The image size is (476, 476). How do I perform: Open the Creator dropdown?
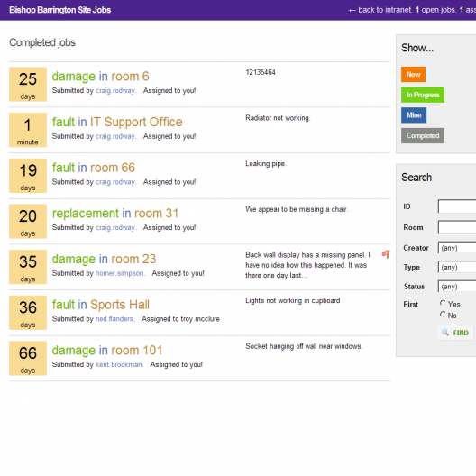(x=457, y=248)
